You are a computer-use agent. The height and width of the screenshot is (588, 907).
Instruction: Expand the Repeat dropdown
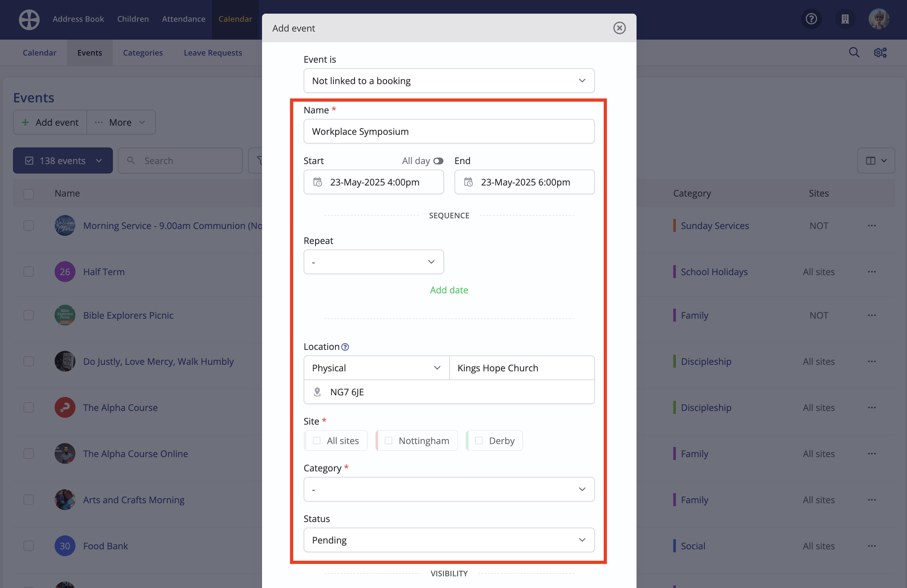[x=374, y=262]
